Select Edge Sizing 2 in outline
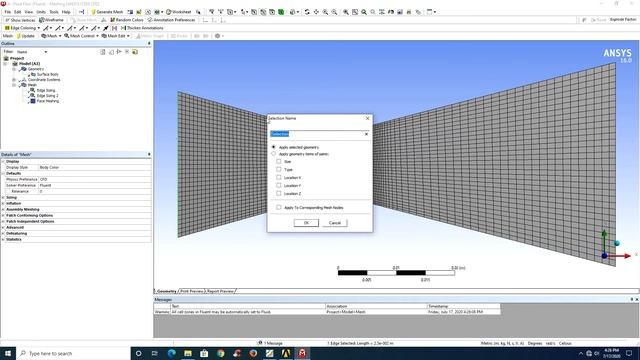Image resolution: width=640 pixels, height=360 pixels. click(47, 96)
